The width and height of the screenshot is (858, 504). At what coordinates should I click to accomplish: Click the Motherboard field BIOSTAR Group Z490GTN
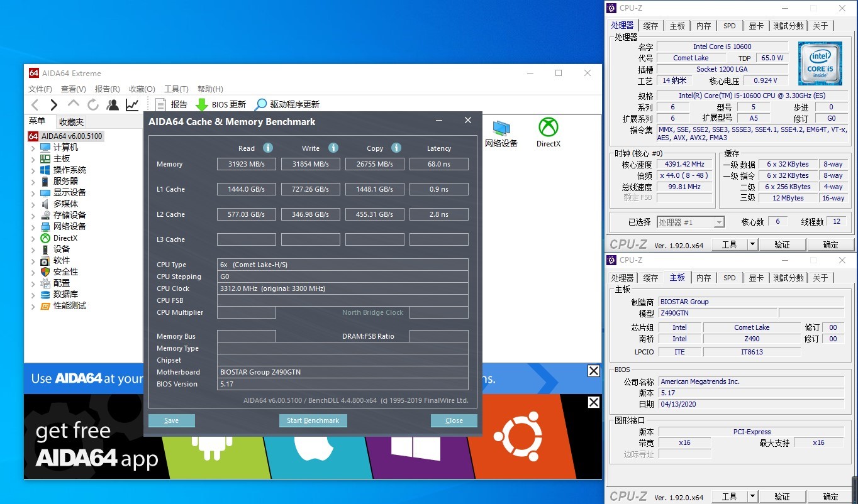[x=342, y=372]
